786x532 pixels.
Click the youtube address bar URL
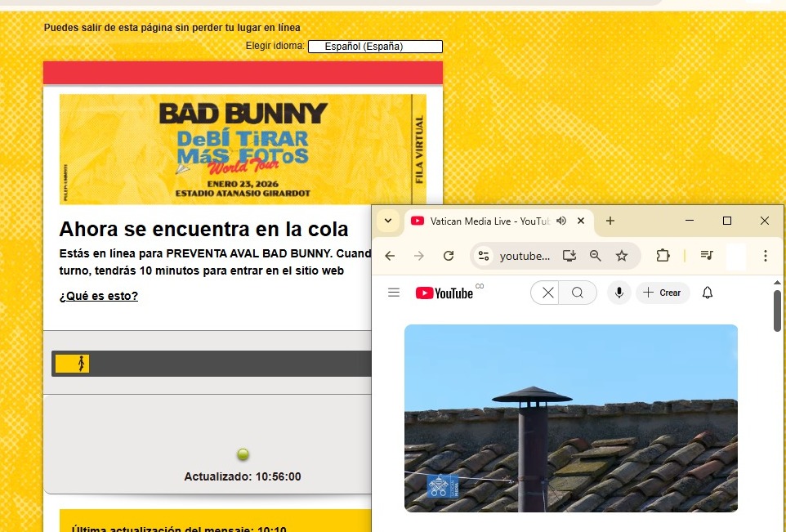point(525,257)
